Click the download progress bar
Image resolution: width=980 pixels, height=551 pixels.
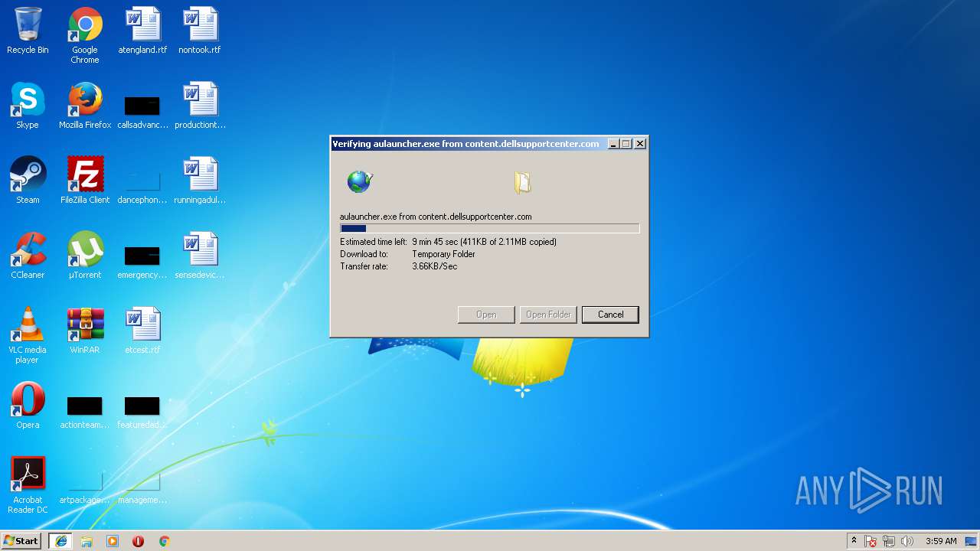489,228
